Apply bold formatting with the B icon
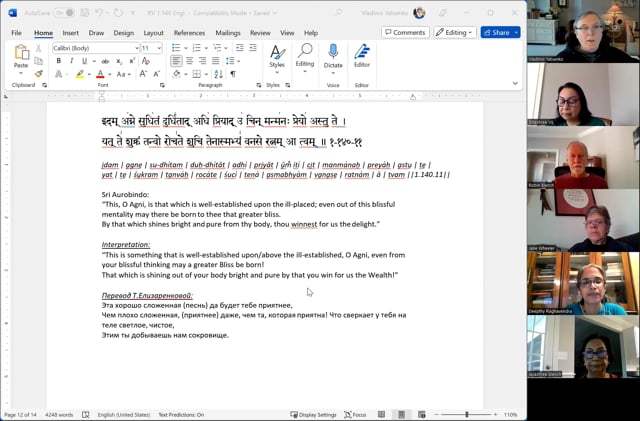 click(58, 61)
